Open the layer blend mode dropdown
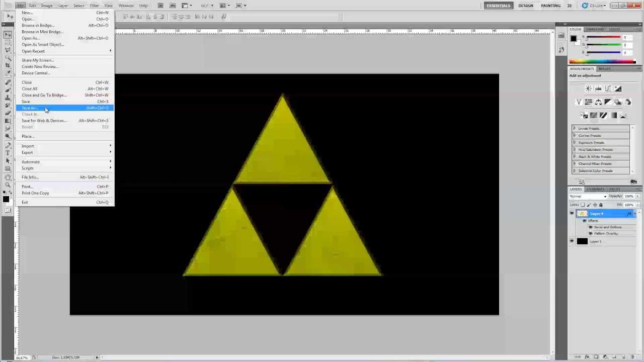 coord(588,196)
